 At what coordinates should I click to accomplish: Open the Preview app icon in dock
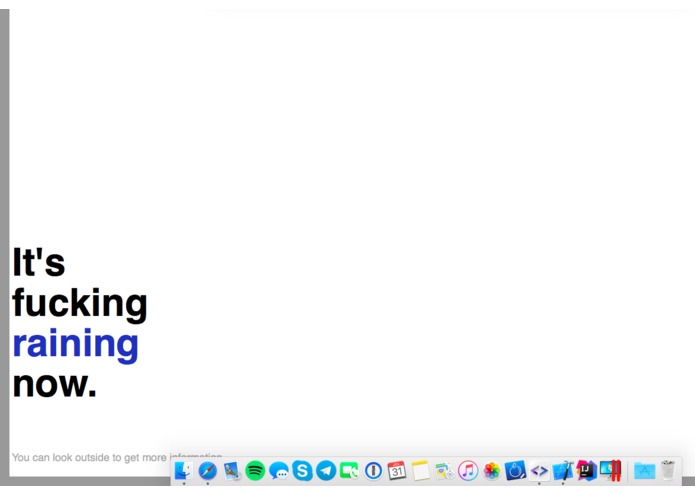coord(444,471)
